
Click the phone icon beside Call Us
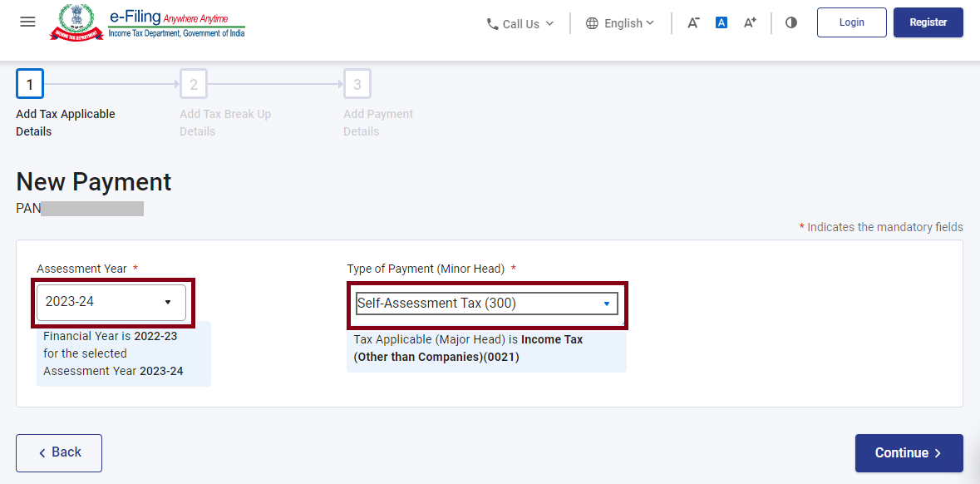point(492,24)
